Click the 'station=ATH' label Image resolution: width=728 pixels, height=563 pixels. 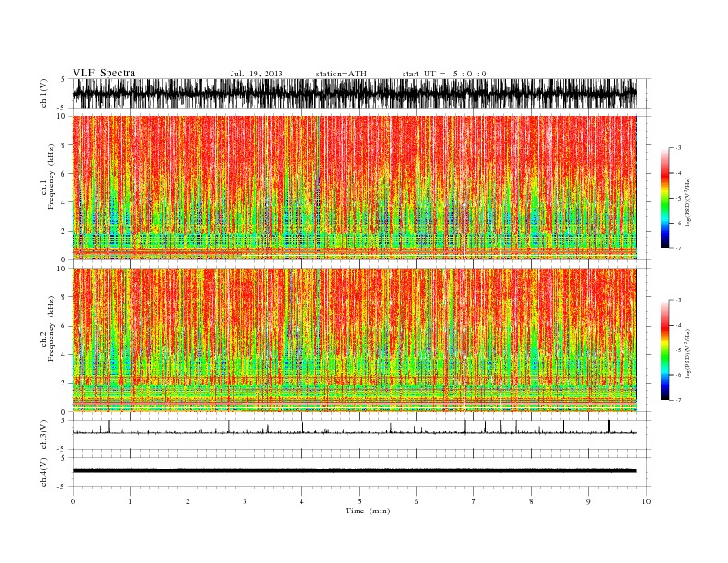[x=341, y=74]
